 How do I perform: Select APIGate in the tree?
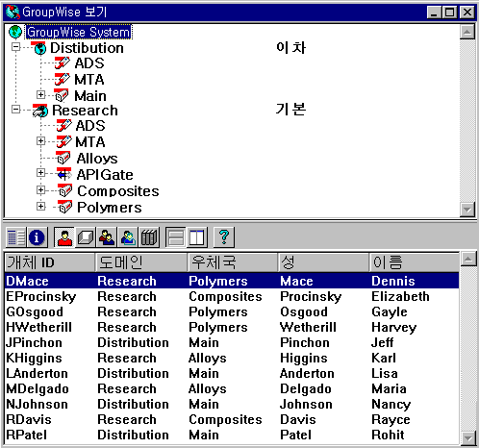(x=105, y=175)
